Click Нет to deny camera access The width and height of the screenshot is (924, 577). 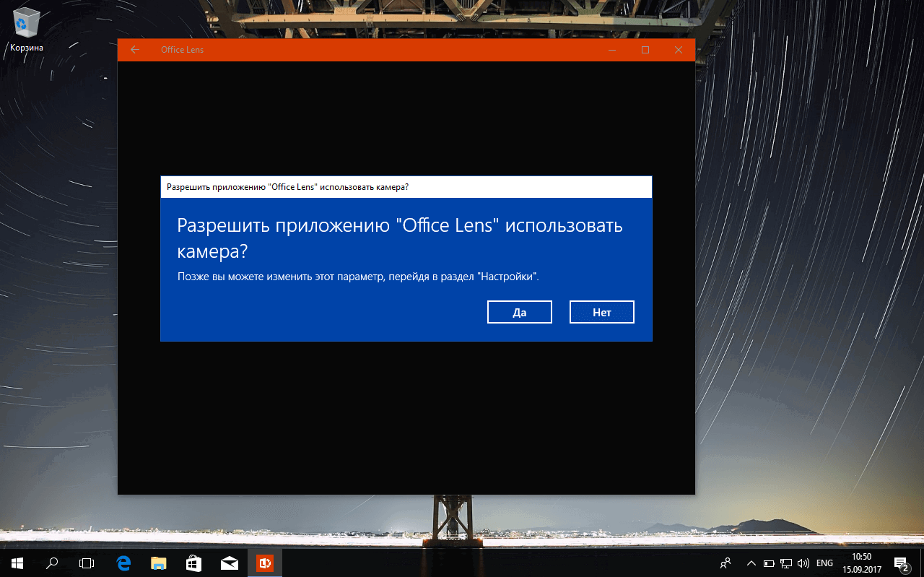[x=601, y=311]
